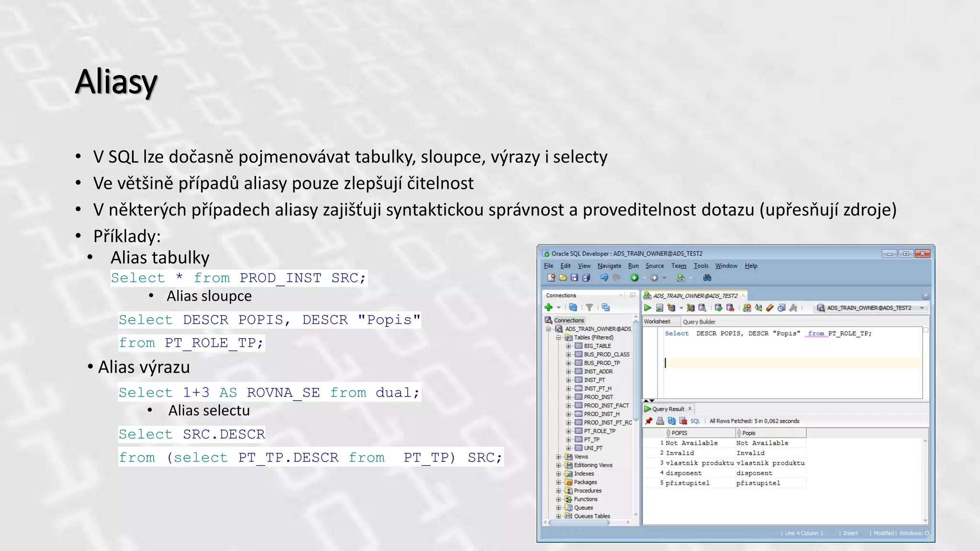The image size is (980, 551).
Task: Click the grey Redo arrow
Action: click(616, 278)
